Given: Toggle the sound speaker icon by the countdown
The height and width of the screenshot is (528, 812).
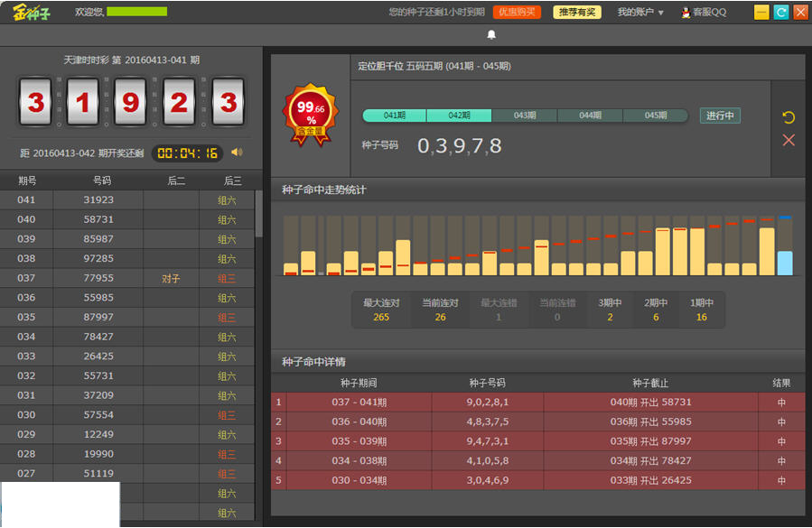Looking at the screenshot, I should click(x=237, y=153).
